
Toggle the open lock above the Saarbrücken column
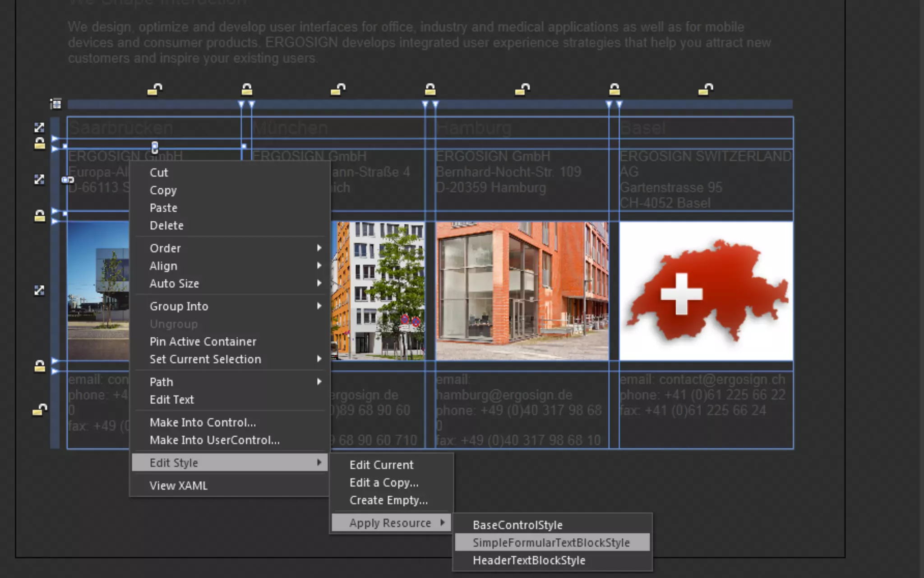155,89
